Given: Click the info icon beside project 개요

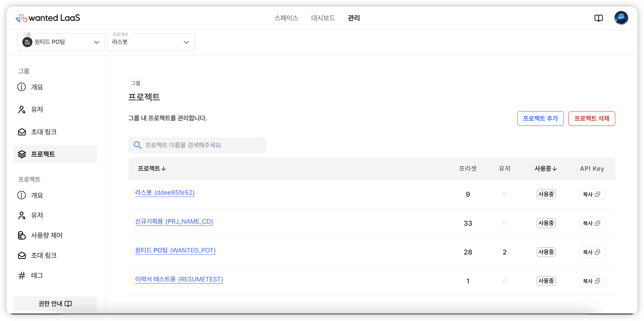Looking at the screenshot, I should point(22,195).
